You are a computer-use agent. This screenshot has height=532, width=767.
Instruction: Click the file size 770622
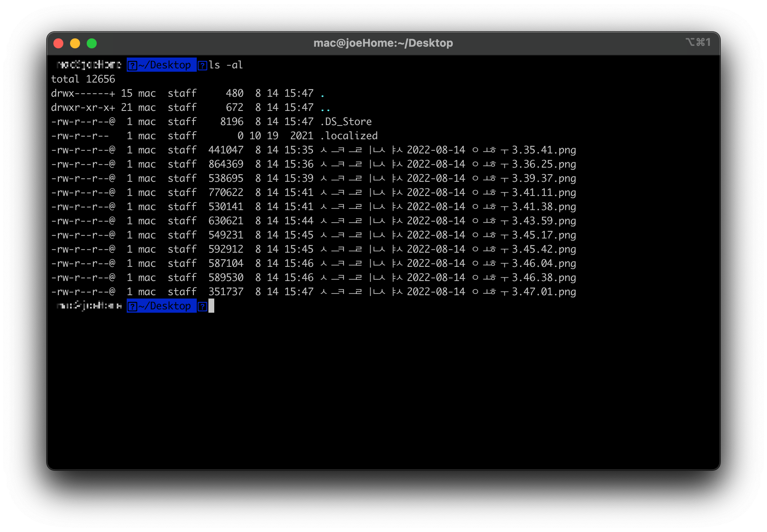[x=226, y=193]
